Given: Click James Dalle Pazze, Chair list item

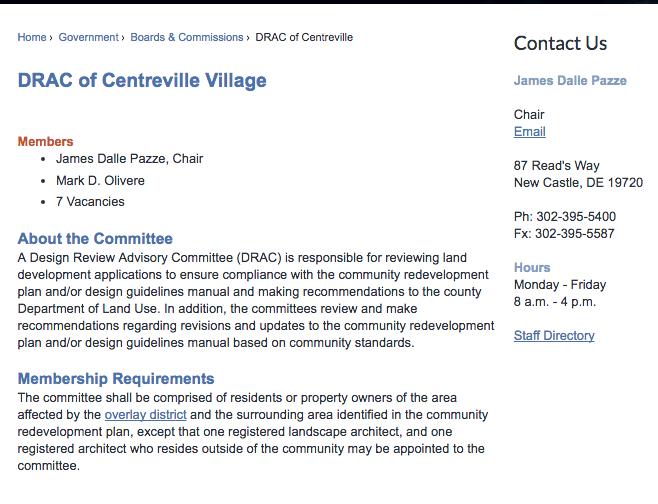Looking at the screenshot, I should pyautogui.click(x=129, y=159).
